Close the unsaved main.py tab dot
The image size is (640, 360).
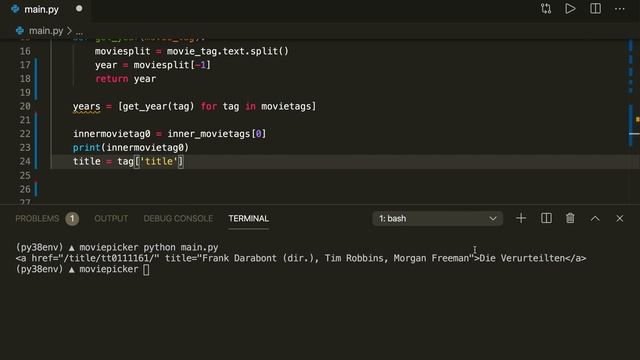coord(79,9)
